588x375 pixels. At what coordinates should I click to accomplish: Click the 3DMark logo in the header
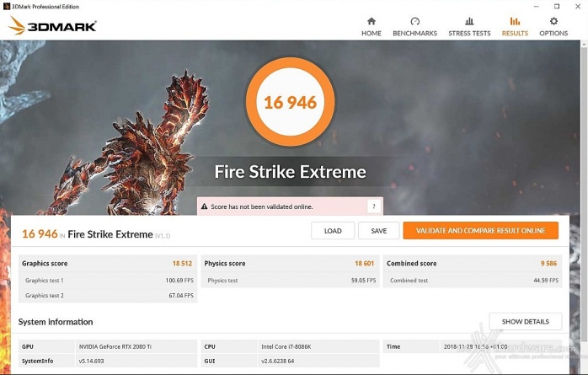pyautogui.click(x=52, y=25)
